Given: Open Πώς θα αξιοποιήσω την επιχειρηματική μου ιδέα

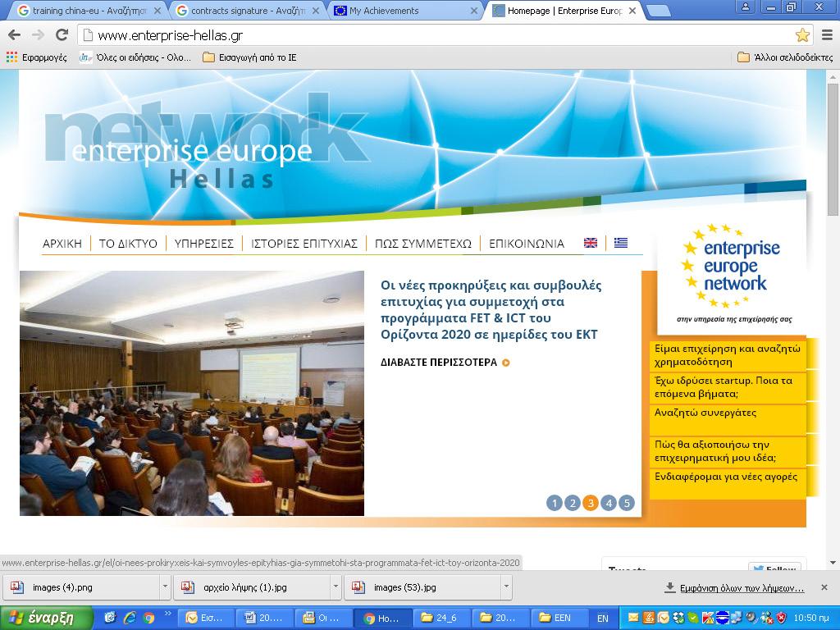Looking at the screenshot, I should point(728,451).
